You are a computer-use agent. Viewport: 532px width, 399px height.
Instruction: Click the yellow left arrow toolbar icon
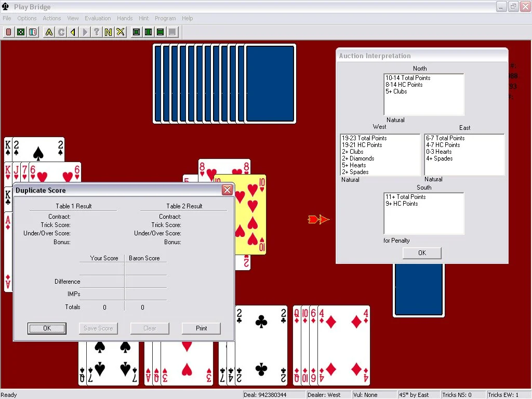tap(73, 32)
